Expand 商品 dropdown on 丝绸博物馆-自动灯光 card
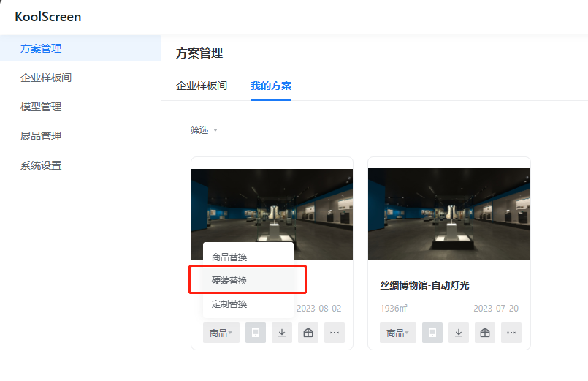588x381 pixels. [397, 333]
